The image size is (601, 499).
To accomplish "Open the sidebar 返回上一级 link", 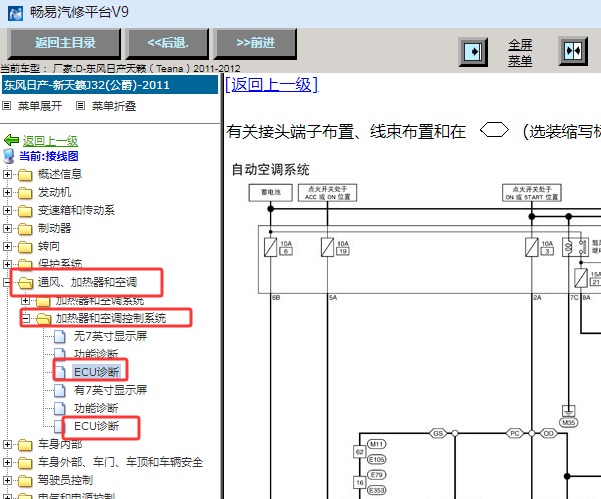I will click(x=50, y=141).
